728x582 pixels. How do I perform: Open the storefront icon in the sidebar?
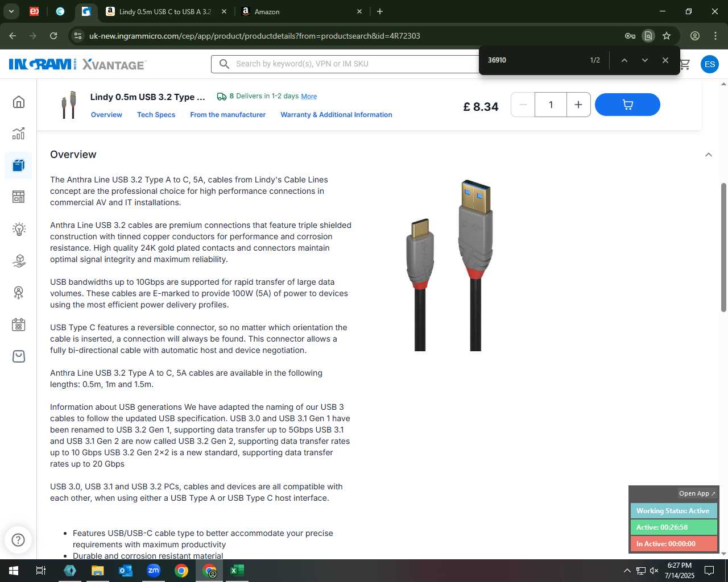pyautogui.click(x=19, y=197)
